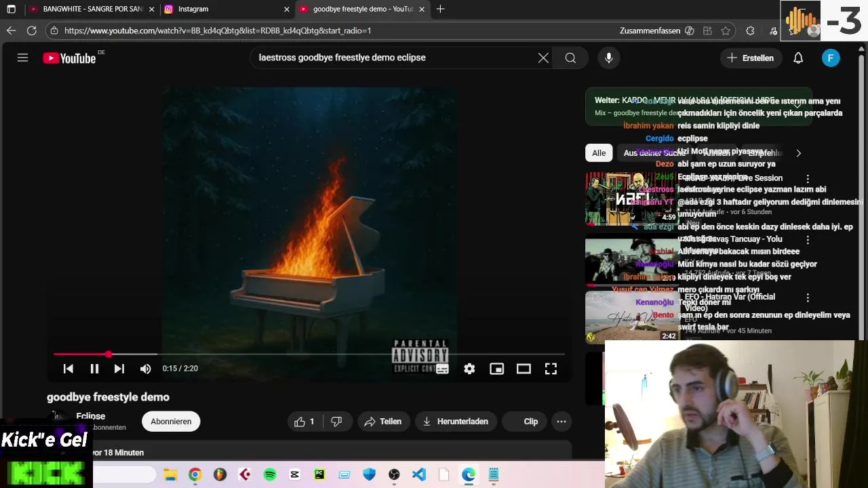Open options for Savaş Tancuay - Yolu video
Image resolution: width=868 pixels, height=488 pixels.
click(808, 240)
